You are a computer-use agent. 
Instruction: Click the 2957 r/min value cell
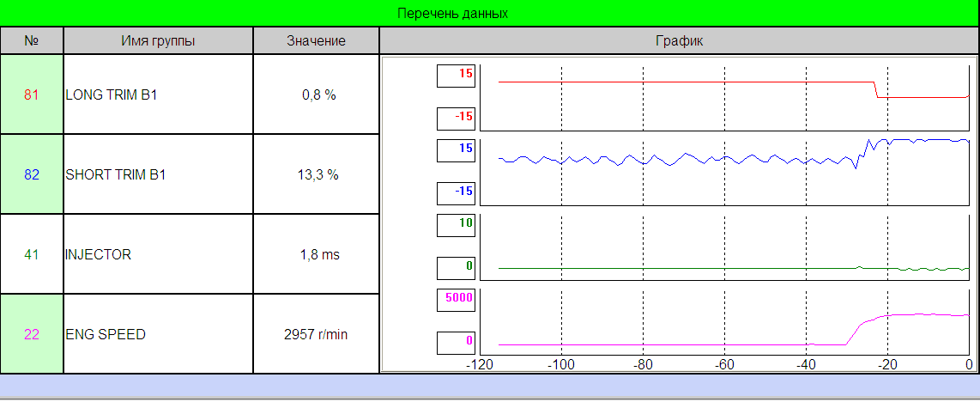pos(317,334)
